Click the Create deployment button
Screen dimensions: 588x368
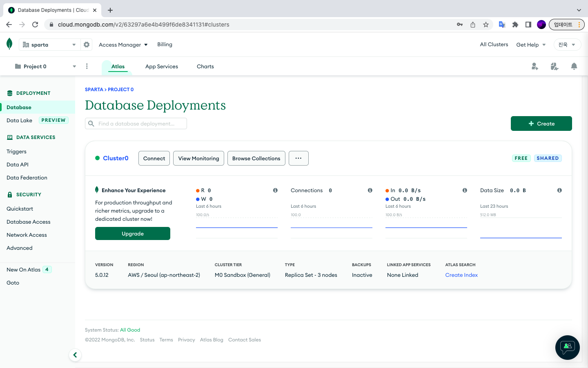(541, 123)
